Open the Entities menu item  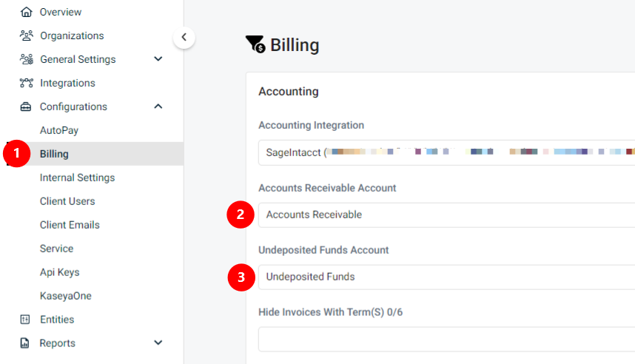click(x=57, y=320)
